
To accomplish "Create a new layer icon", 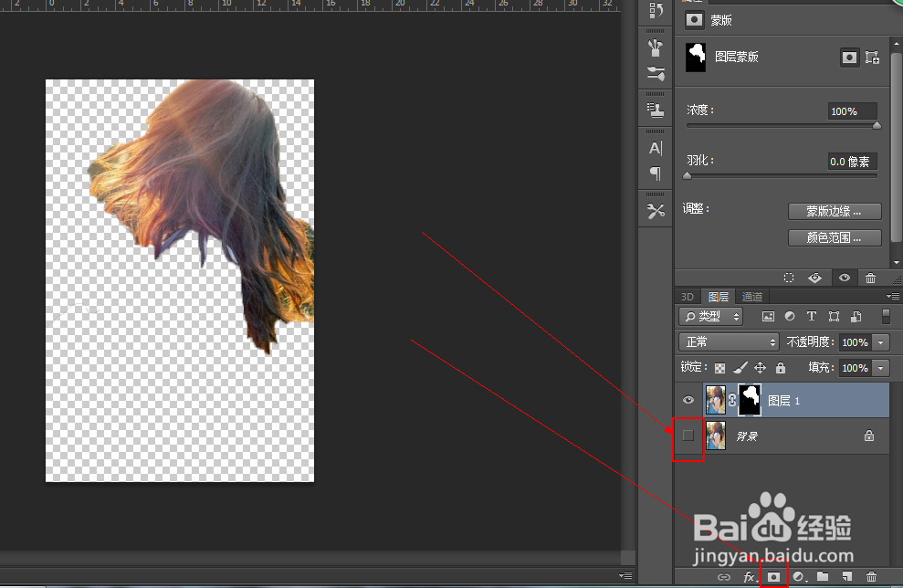I will pyautogui.click(x=846, y=576).
